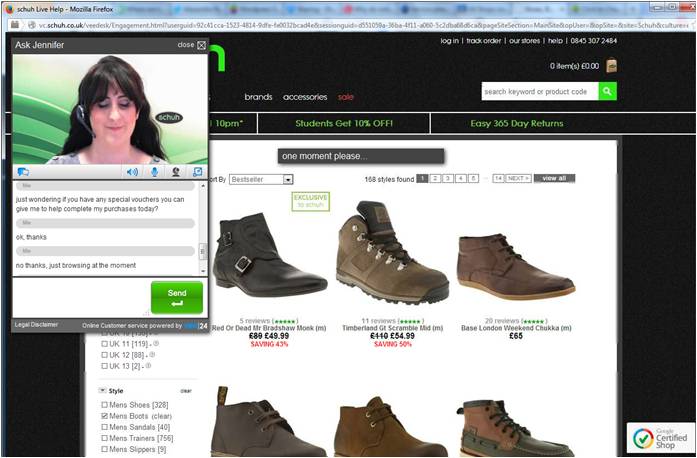This screenshot has width=697, height=458.
Task: Click the help link in header
Action: (555, 40)
